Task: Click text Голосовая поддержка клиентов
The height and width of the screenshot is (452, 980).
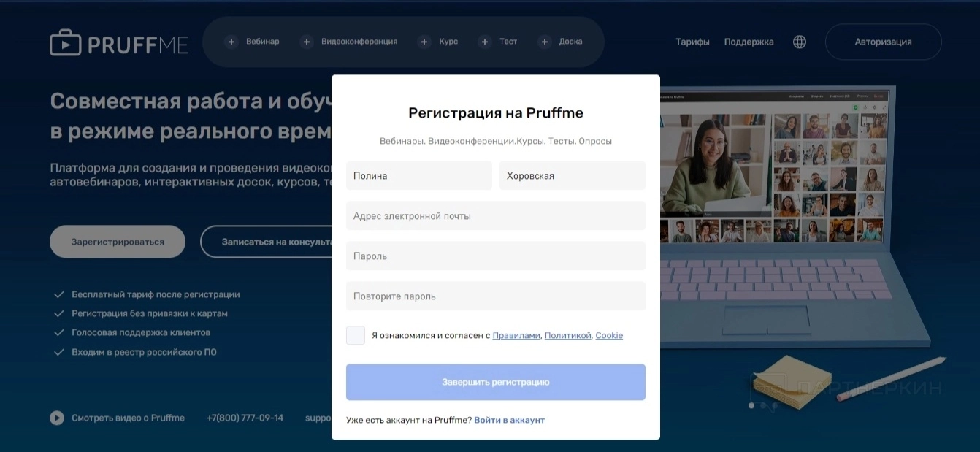Action: pyautogui.click(x=141, y=332)
